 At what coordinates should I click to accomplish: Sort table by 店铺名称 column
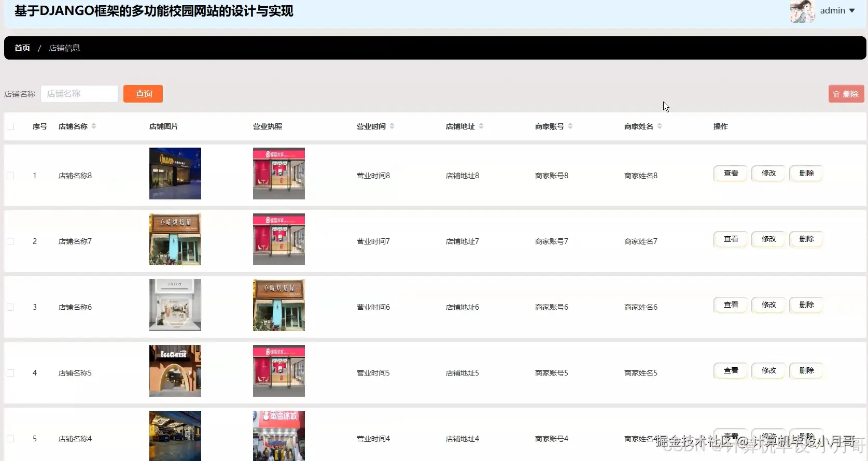94,126
